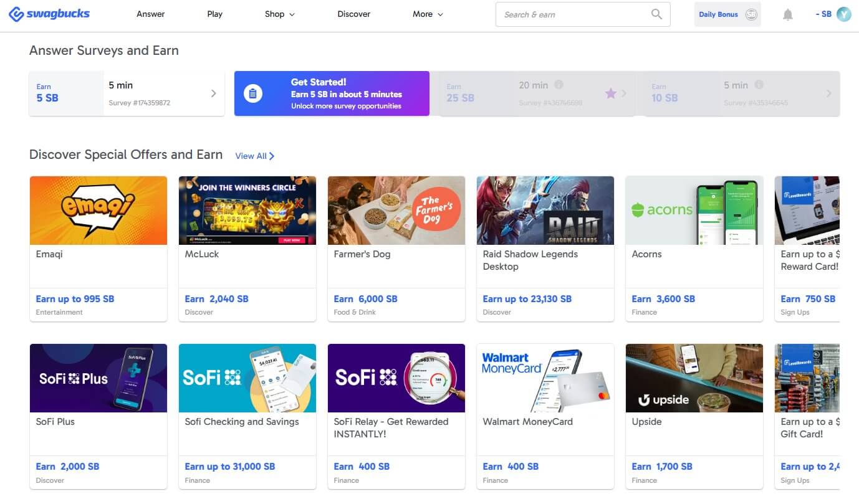Image resolution: width=859 pixels, height=504 pixels.
Task: Click Entertainment category label under Emaqi
Action: (x=59, y=312)
